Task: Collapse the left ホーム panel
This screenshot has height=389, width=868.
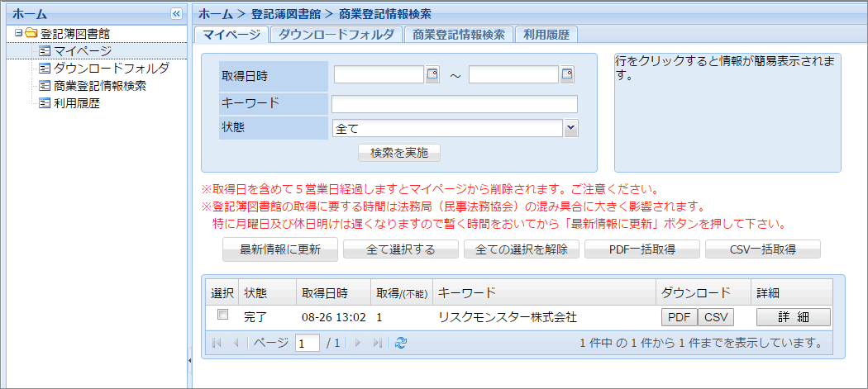Action: click(175, 14)
